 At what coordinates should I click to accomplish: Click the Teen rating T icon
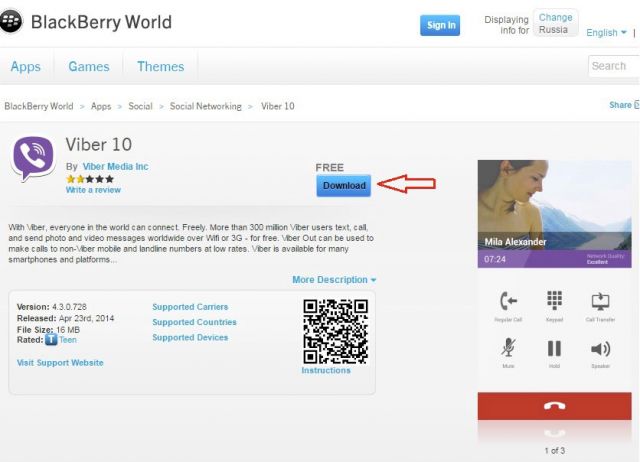(x=51, y=340)
